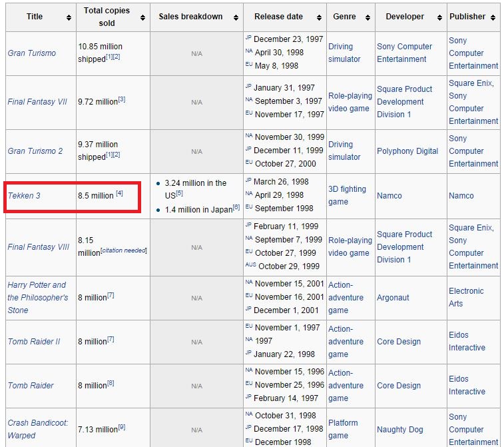The image size is (504, 447).
Task: Open the Tomb Raider II link
Action: (x=34, y=342)
